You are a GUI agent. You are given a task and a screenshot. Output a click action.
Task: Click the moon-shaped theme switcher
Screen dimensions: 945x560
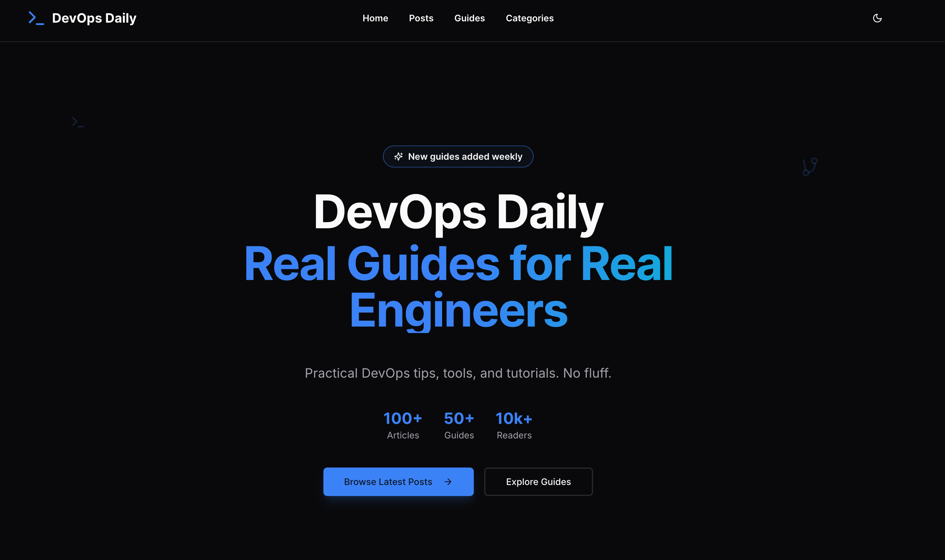pos(877,18)
